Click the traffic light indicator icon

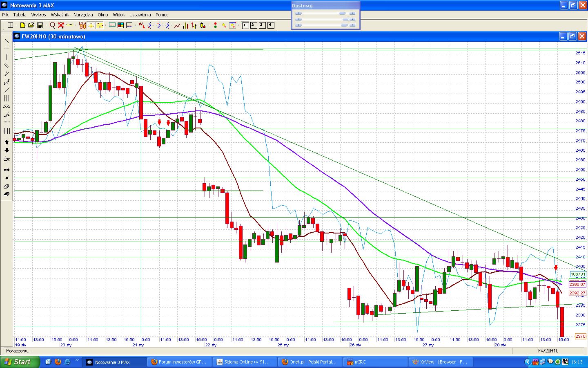(x=215, y=25)
